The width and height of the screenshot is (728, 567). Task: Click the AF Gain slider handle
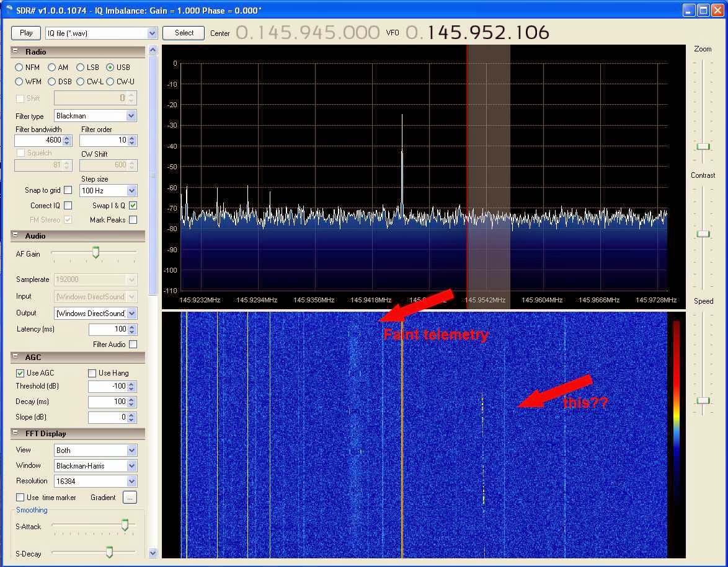point(95,252)
